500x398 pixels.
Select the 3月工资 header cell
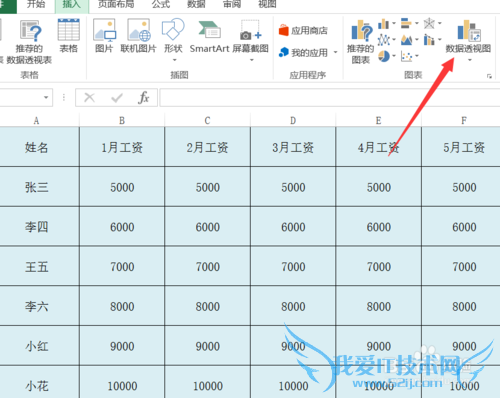293,147
